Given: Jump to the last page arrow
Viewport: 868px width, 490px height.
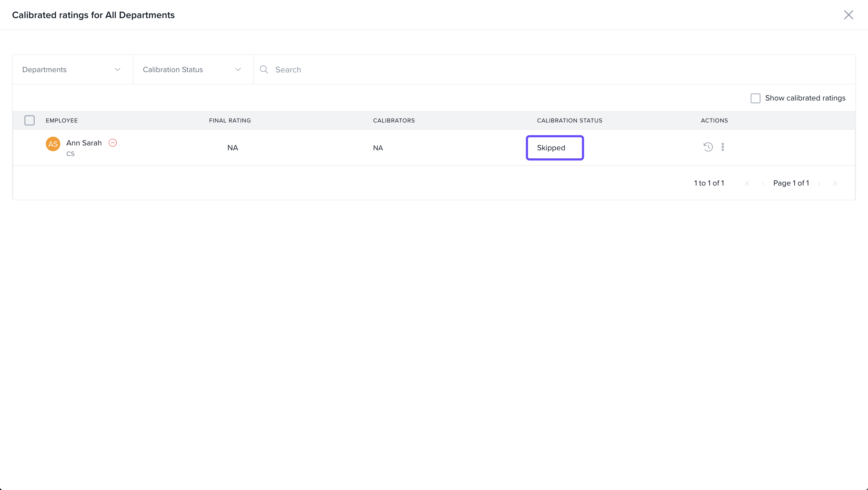Looking at the screenshot, I should click(x=835, y=183).
